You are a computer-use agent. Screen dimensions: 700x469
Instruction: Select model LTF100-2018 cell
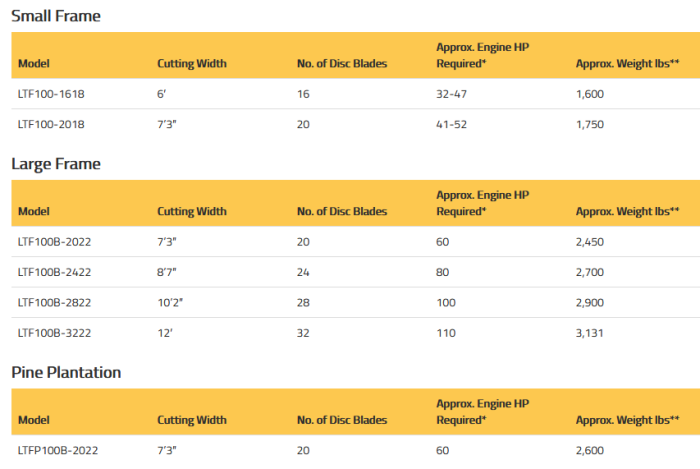tap(51, 125)
